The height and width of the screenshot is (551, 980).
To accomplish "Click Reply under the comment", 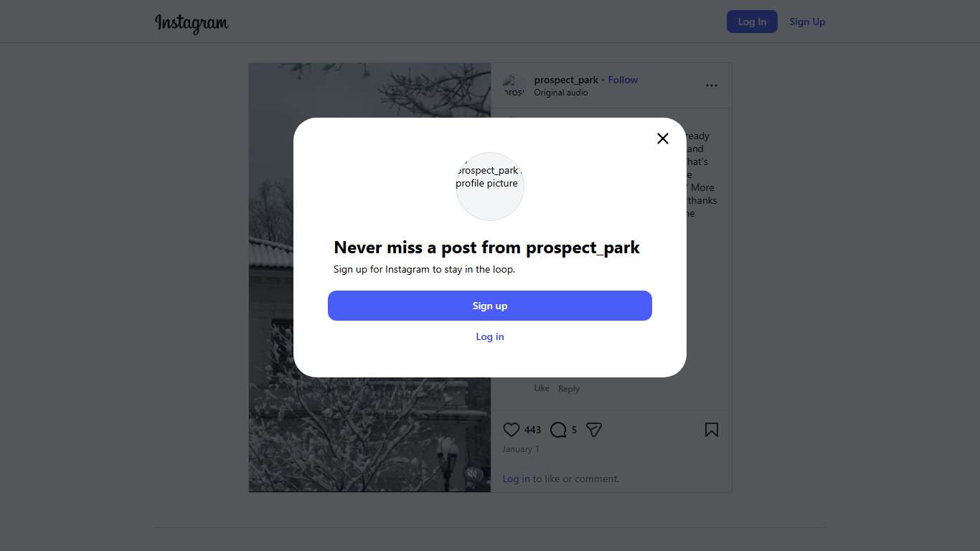I will [x=569, y=389].
